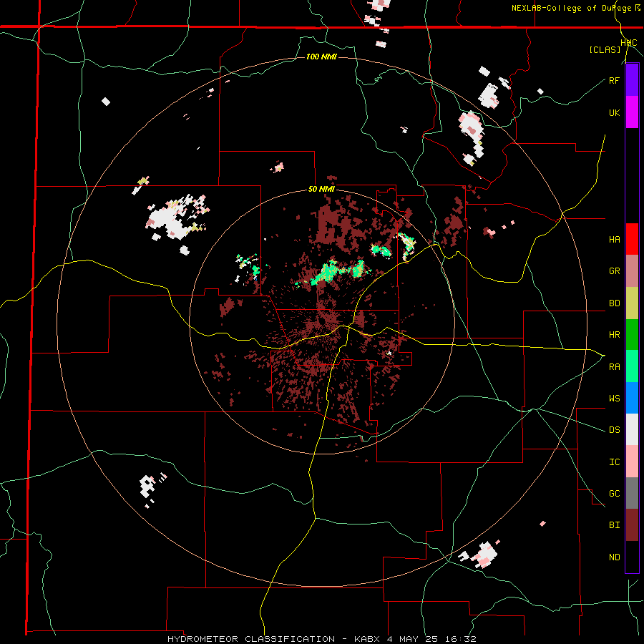Click the DS dry snow white swatch

coord(632,429)
